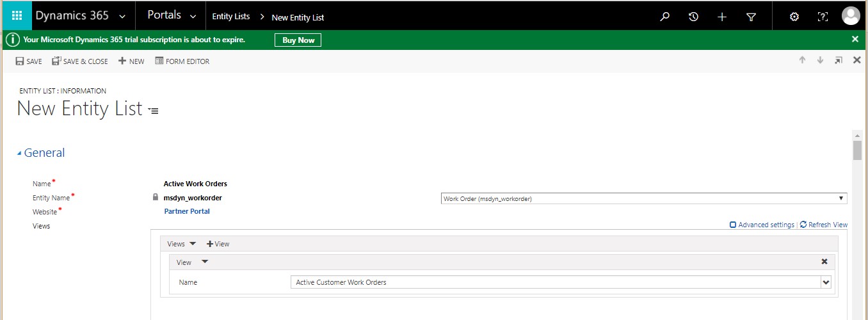Open the view Name combo box
Image resolution: width=868 pixels, height=320 pixels.
pyautogui.click(x=560, y=282)
